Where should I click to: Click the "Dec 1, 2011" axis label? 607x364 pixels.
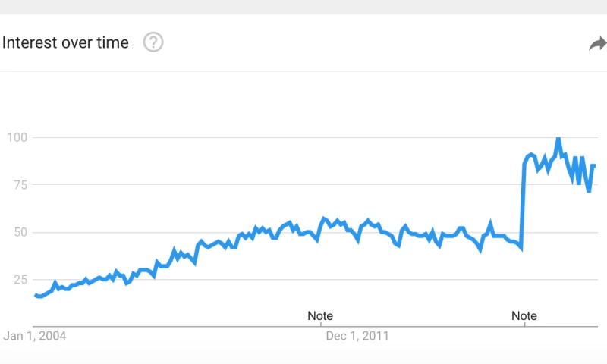pyautogui.click(x=358, y=334)
